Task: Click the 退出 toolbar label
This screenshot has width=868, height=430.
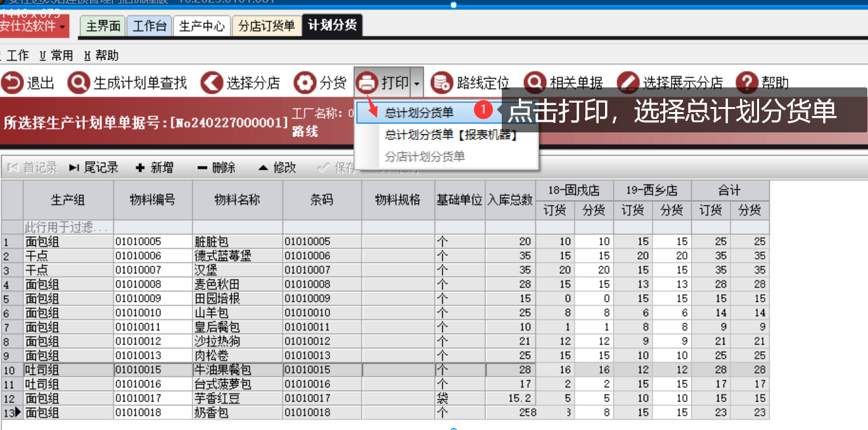Action: point(41,83)
